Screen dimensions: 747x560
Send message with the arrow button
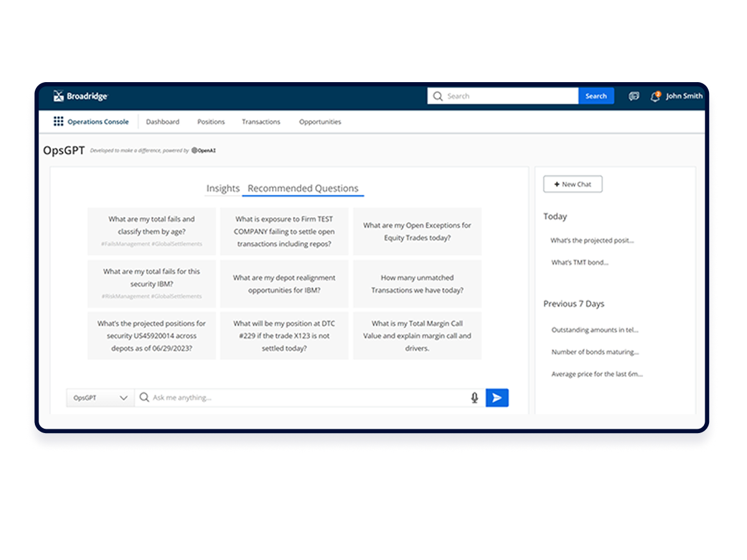tap(497, 398)
